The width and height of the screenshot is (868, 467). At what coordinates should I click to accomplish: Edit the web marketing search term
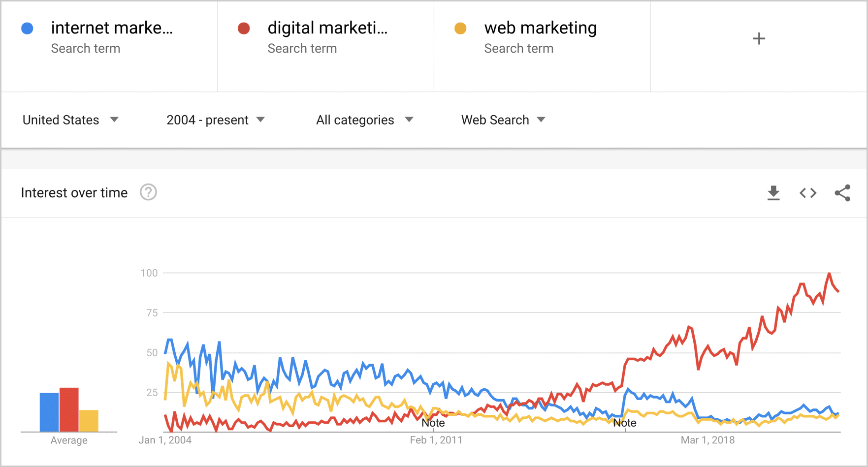(x=540, y=28)
